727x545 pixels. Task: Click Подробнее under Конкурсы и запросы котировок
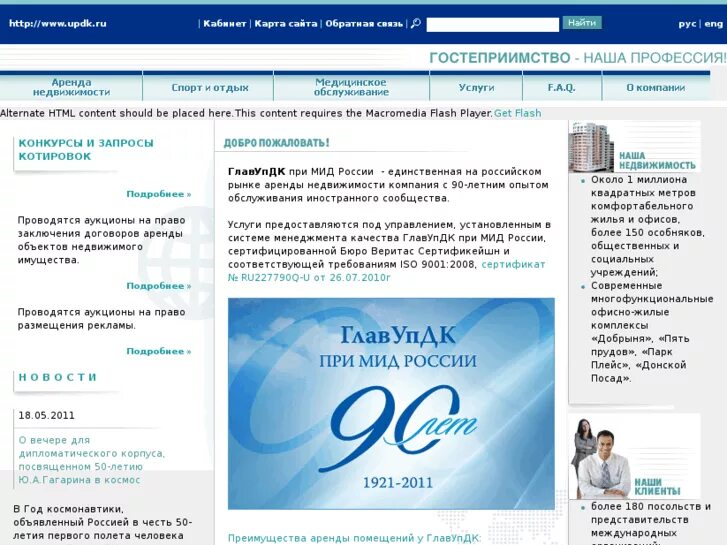(159, 194)
